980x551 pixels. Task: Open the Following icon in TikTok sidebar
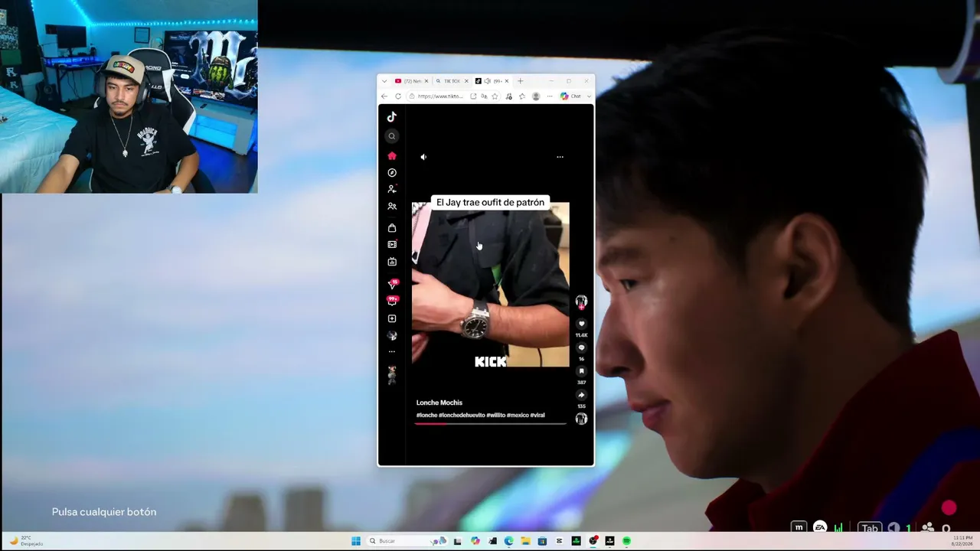point(392,189)
